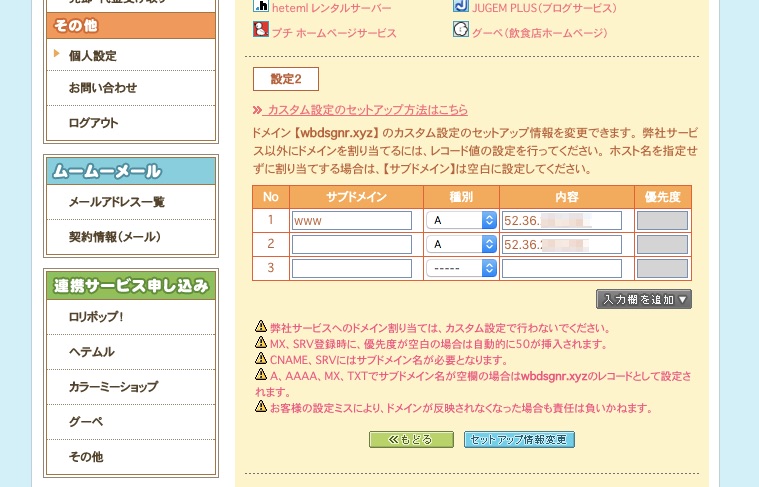Image resolution: width=759 pixels, height=487 pixels.
Task: Click the サブドメイン field in row 1
Action: pos(352,221)
